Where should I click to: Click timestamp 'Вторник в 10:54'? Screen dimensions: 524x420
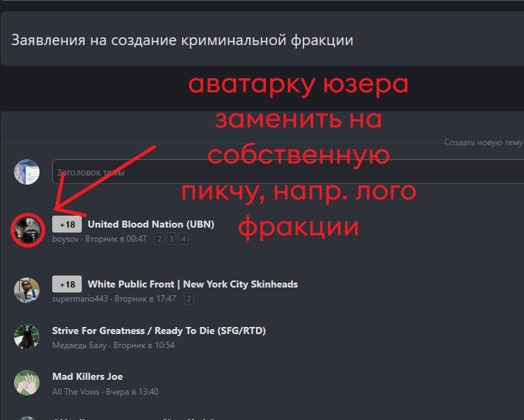click(144, 345)
